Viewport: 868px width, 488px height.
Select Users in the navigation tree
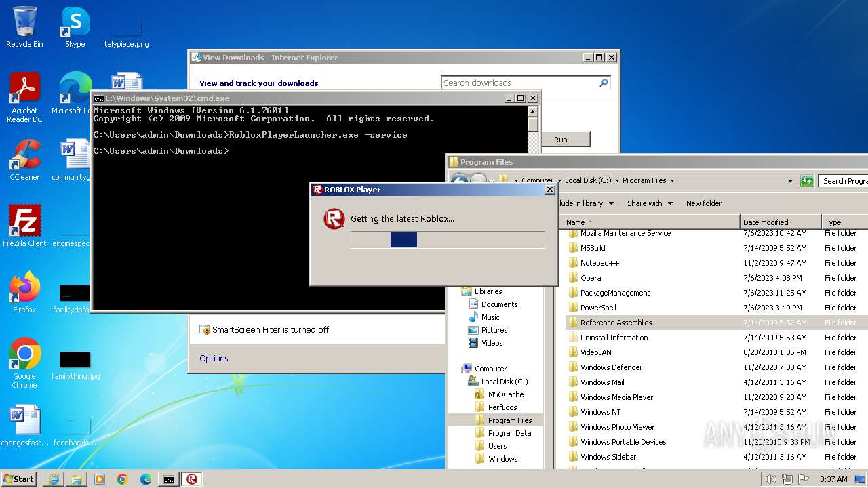(491, 446)
